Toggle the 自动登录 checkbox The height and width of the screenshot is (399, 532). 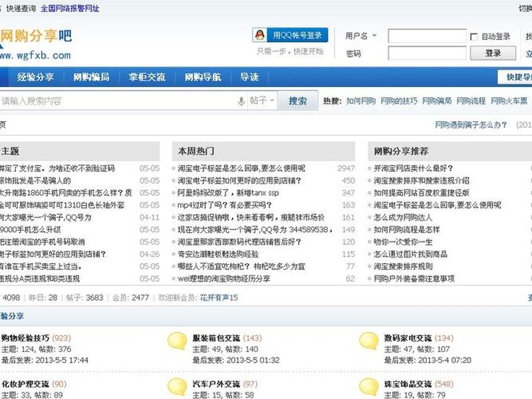[x=474, y=37]
